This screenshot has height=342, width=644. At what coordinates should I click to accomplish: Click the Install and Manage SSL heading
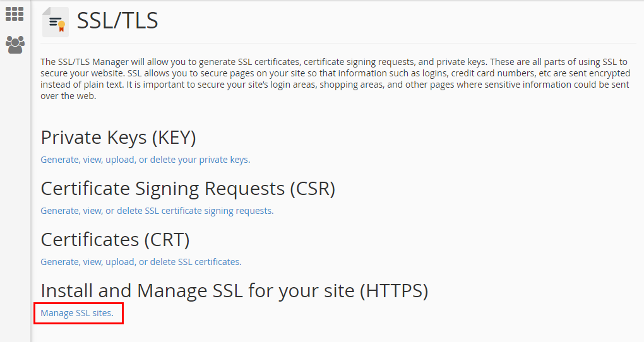[234, 291]
